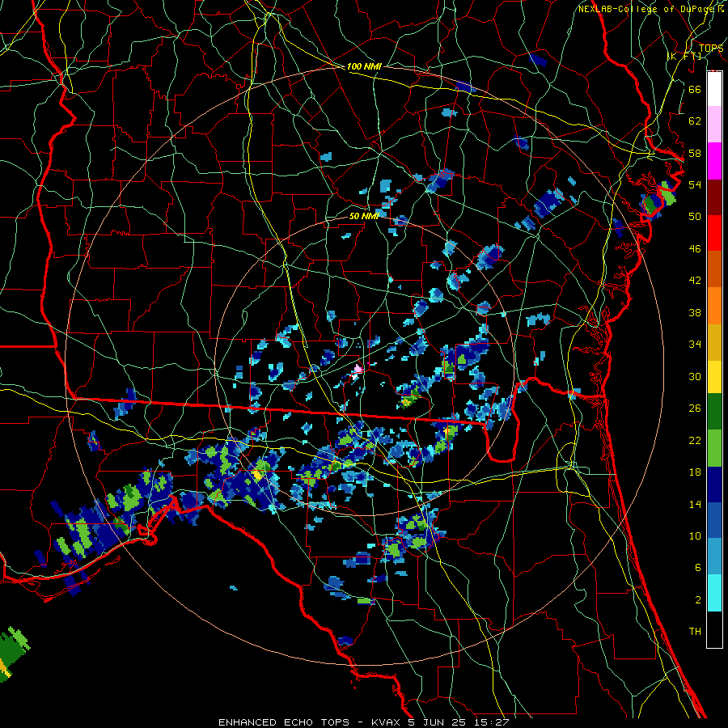Viewport: 728px width, 728px height.
Task: Click the 22 legend value
Action: (x=695, y=440)
